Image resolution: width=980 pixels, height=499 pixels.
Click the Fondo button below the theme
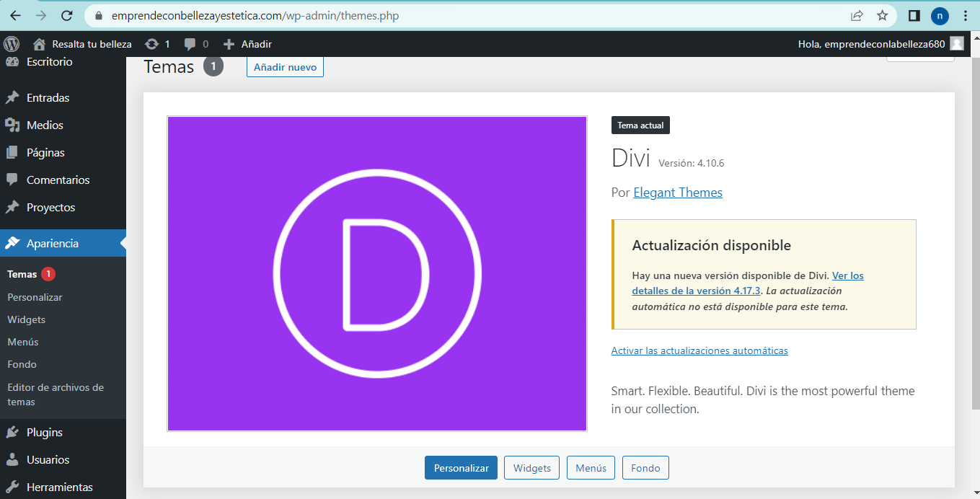coord(645,467)
